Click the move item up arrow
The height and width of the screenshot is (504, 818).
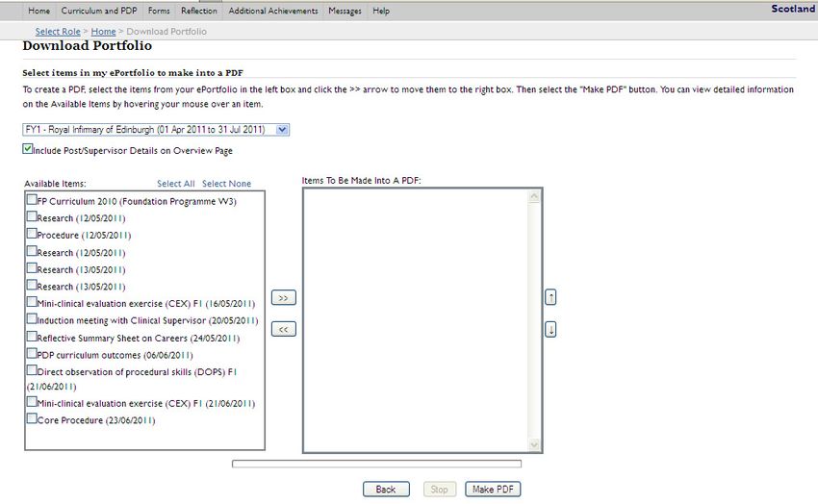(x=550, y=297)
